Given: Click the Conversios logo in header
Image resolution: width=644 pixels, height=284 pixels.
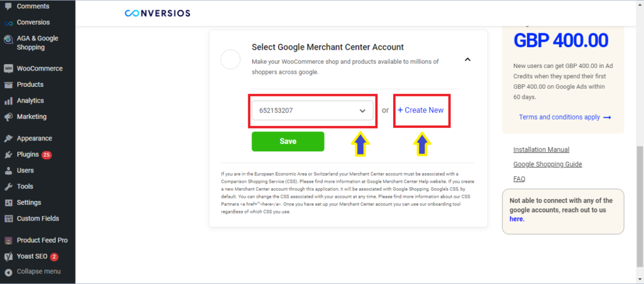Looking at the screenshot, I should point(158,13).
